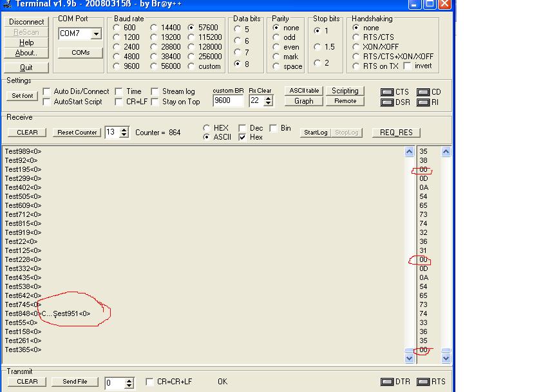
Task: Click hex column scrollbar down arrow
Action: click(x=446, y=359)
